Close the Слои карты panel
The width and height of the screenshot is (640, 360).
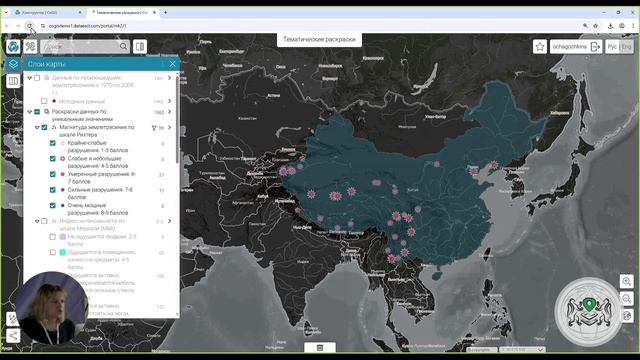173,64
